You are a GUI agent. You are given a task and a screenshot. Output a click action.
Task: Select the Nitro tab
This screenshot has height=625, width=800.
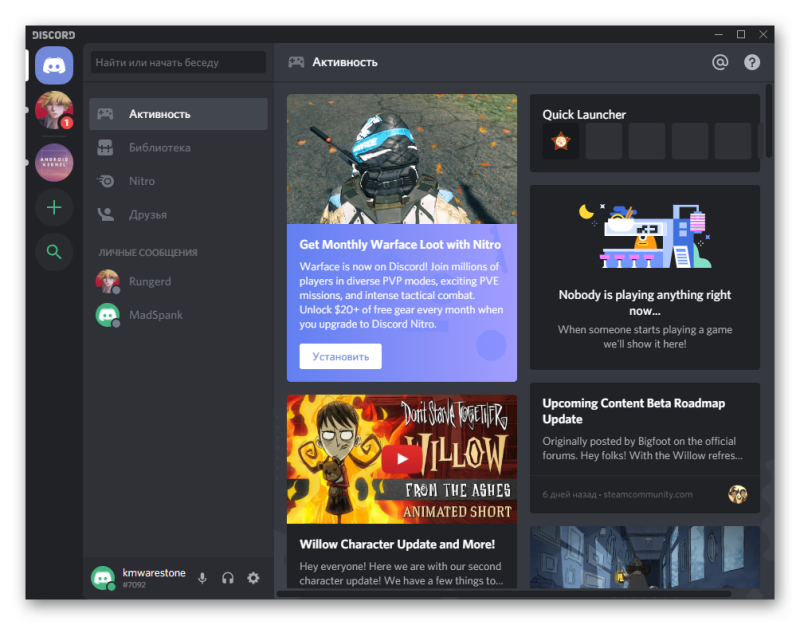pyautogui.click(x=179, y=181)
